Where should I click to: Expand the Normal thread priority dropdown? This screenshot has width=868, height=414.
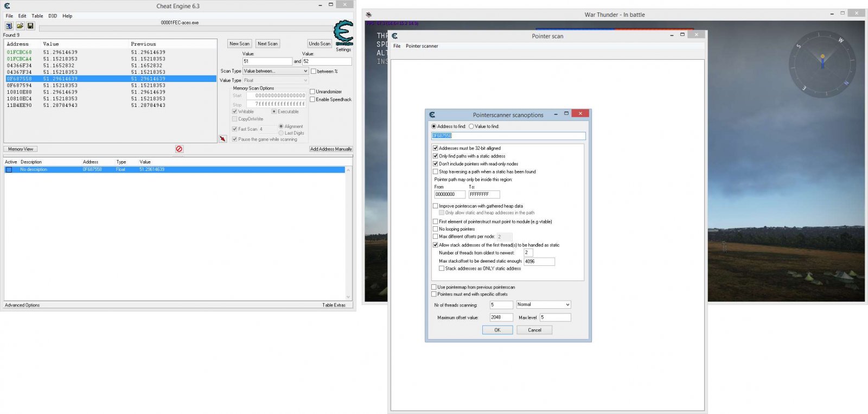click(x=543, y=305)
